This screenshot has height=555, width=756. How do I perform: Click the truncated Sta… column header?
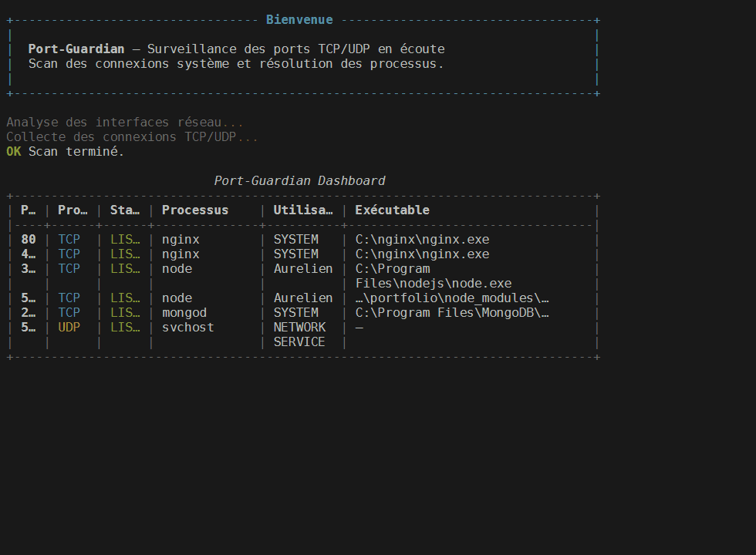click(x=125, y=210)
